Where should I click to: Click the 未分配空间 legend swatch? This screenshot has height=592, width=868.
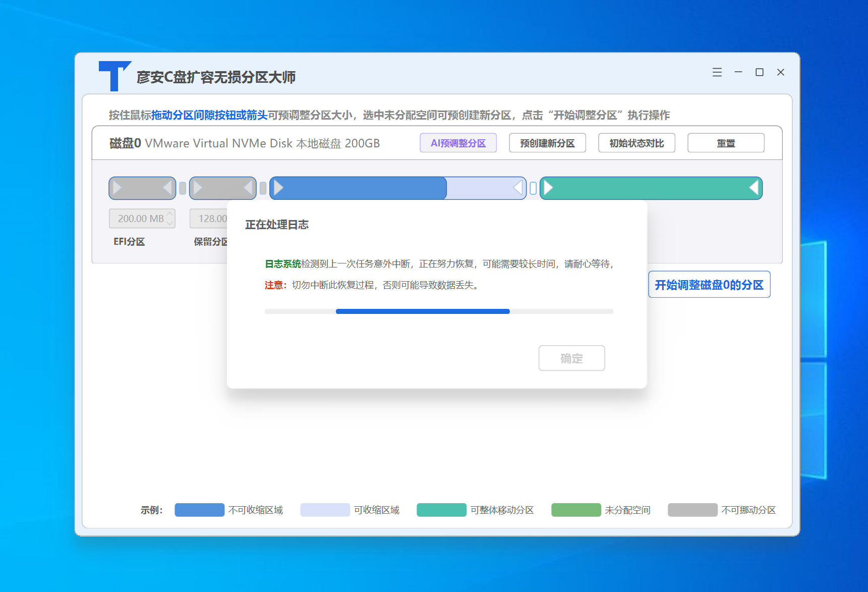576,510
